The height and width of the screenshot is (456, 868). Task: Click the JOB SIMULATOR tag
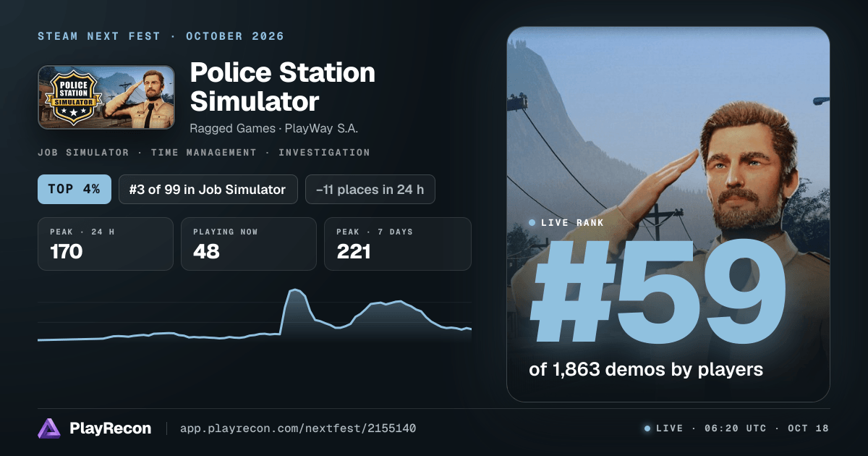[83, 153]
